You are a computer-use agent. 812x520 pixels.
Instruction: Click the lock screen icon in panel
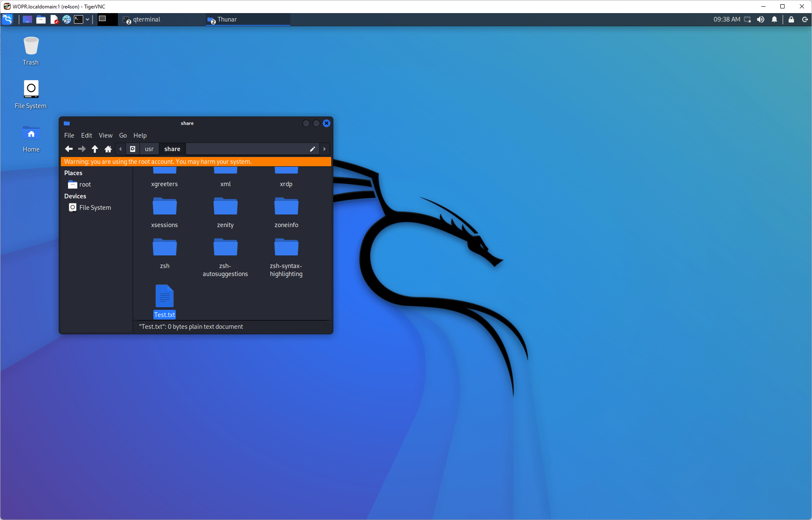point(791,19)
